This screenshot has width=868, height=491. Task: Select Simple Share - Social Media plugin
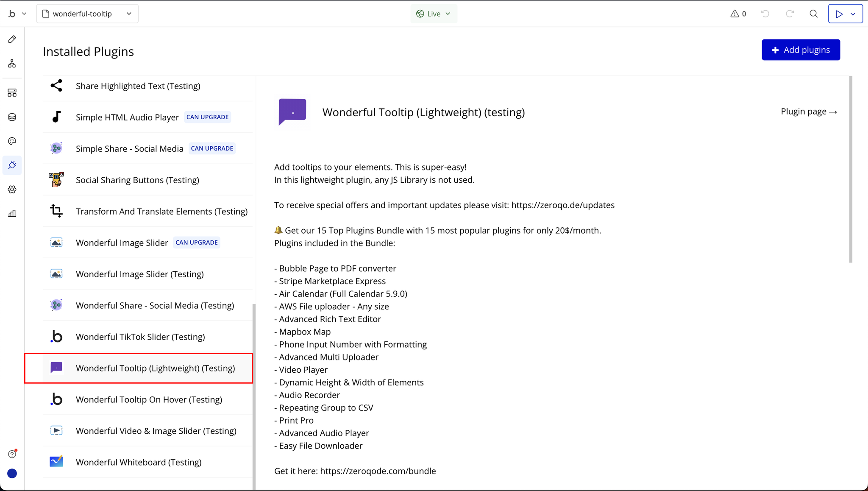pyautogui.click(x=147, y=148)
